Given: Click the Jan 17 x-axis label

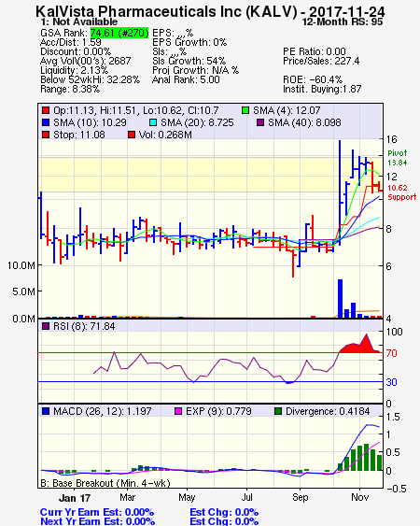Looking at the screenshot, I should tap(75, 498).
